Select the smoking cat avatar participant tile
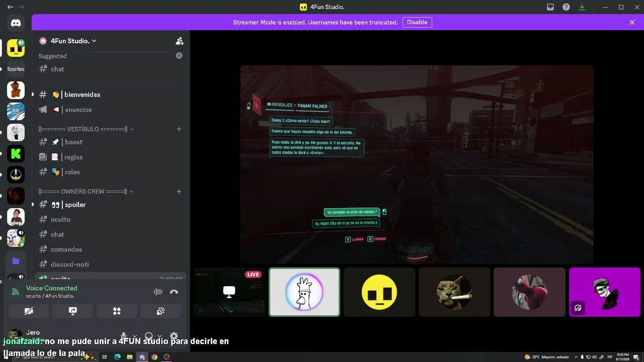This screenshot has height=362, width=644. coord(454,292)
